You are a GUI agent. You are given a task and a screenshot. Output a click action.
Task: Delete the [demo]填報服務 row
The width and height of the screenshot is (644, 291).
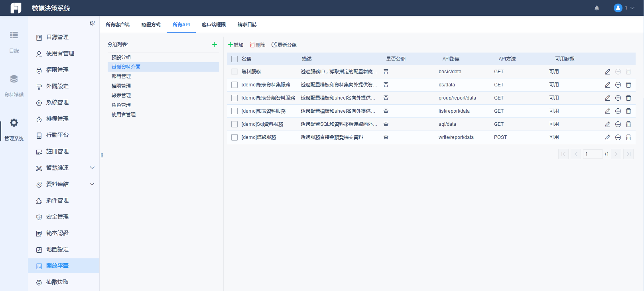(628, 137)
